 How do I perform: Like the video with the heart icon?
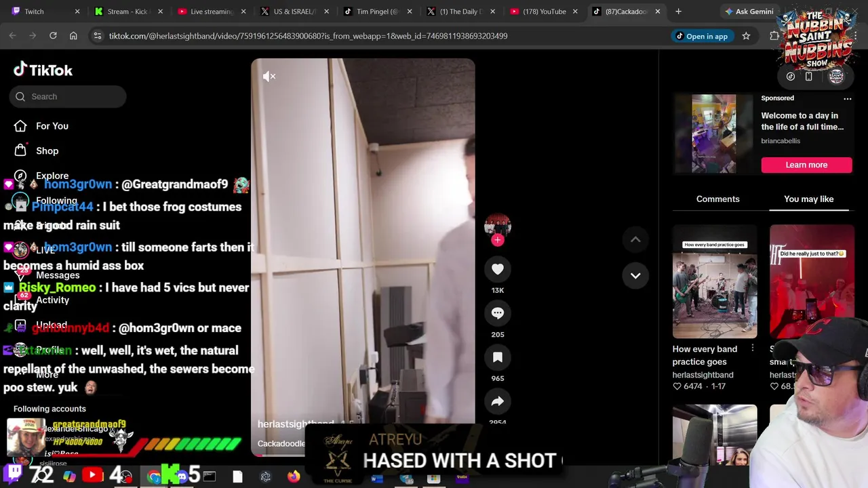(x=498, y=269)
